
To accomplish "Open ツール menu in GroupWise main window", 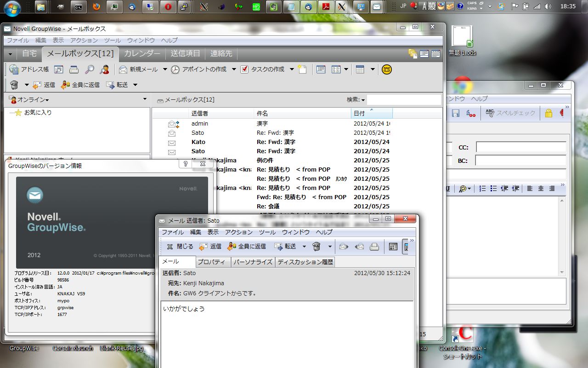I will pos(113,40).
